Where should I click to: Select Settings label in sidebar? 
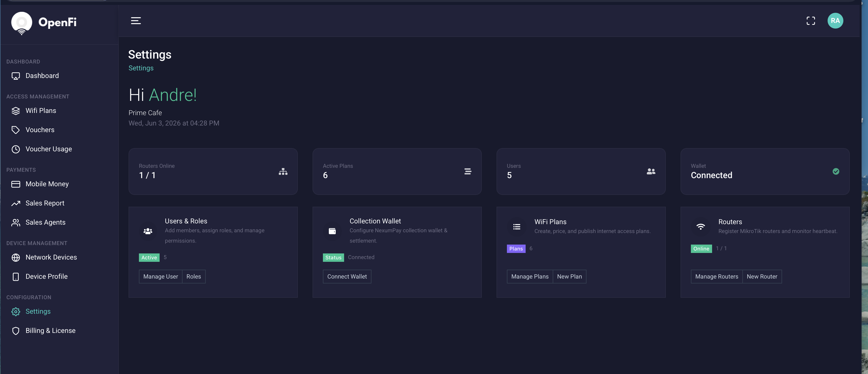38,312
